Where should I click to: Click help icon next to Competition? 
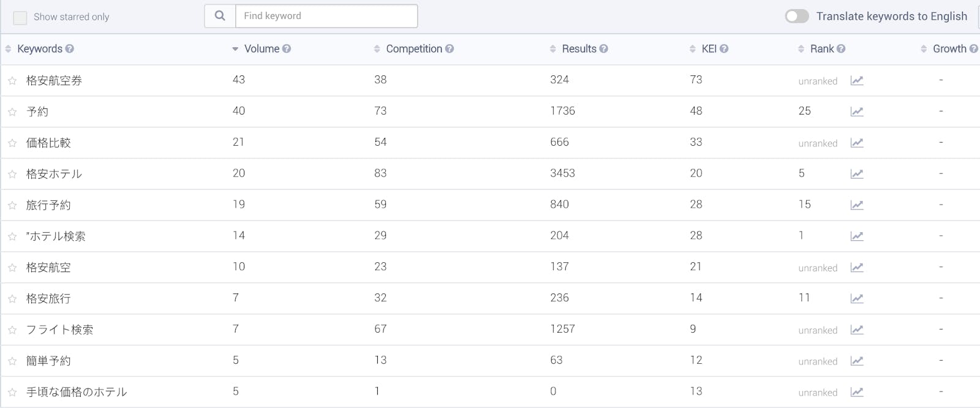(450, 49)
